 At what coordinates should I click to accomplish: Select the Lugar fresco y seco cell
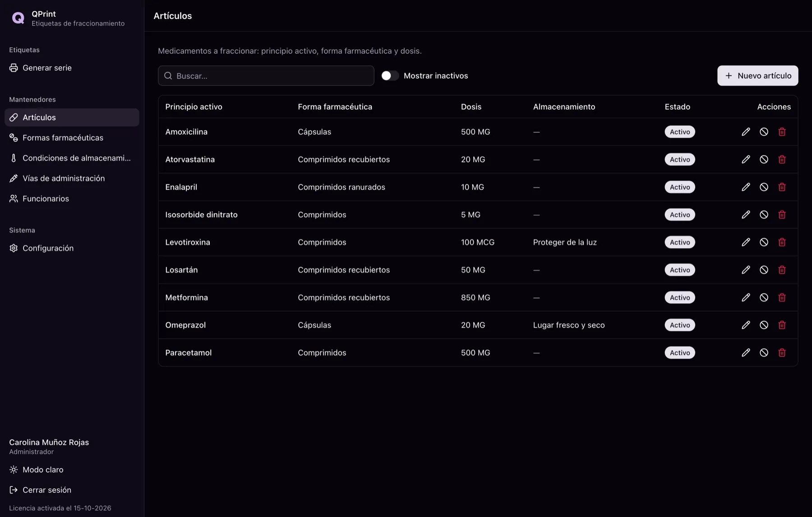(569, 325)
